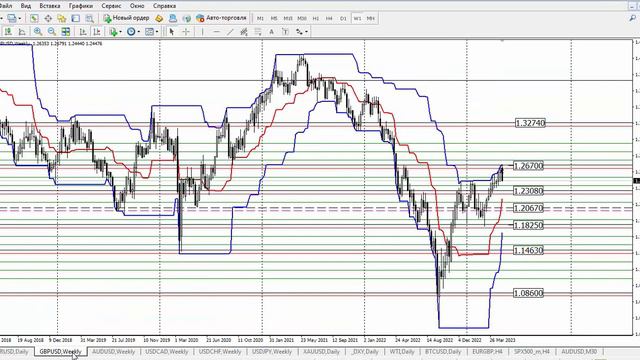Select the 1.20670 price level label
This screenshot has width=640, height=360.
coord(528,208)
